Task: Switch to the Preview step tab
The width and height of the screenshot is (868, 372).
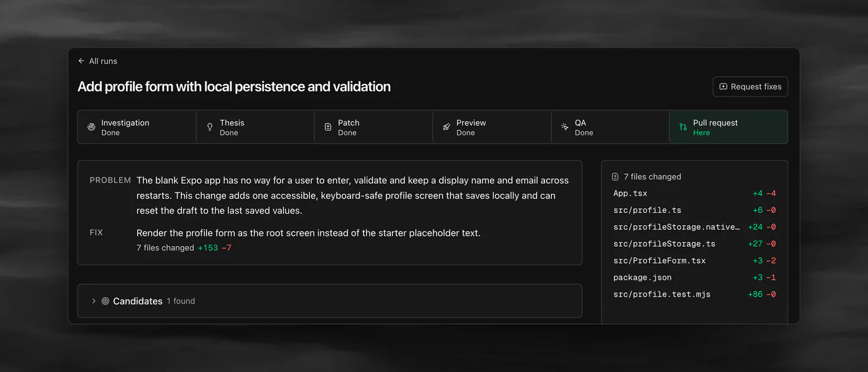Action: click(492, 127)
